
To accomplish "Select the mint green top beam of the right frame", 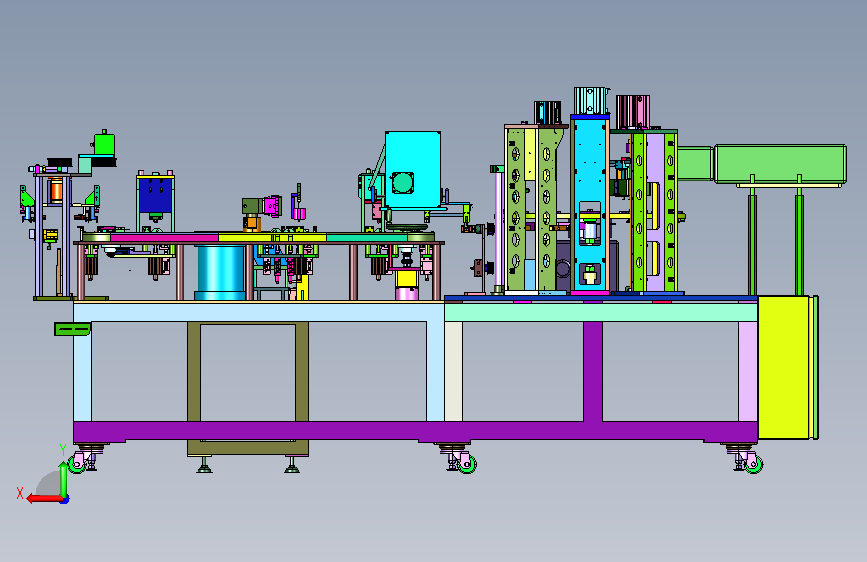I will click(x=600, y=312).
